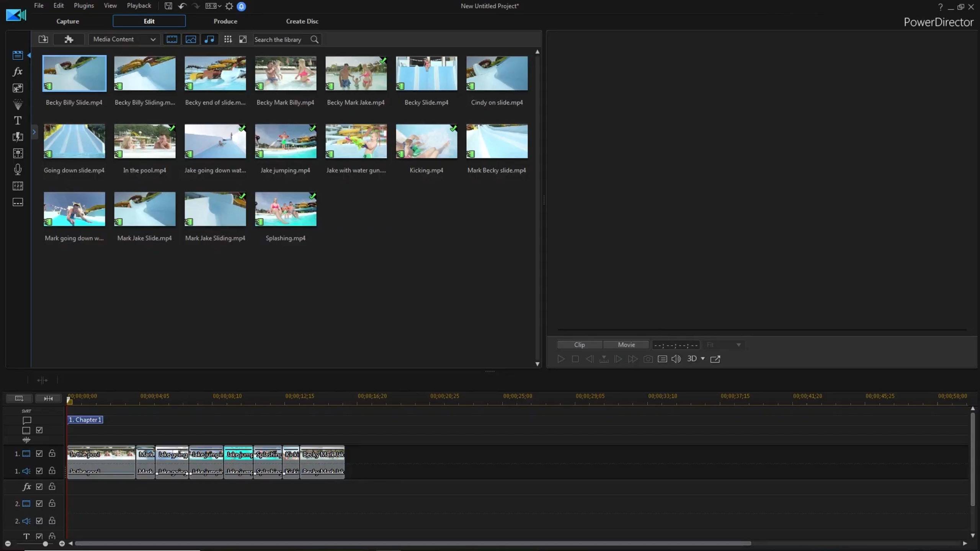980x551 pixels.
Task: Toggle the show audio filter icon
Action: point(209,39)
